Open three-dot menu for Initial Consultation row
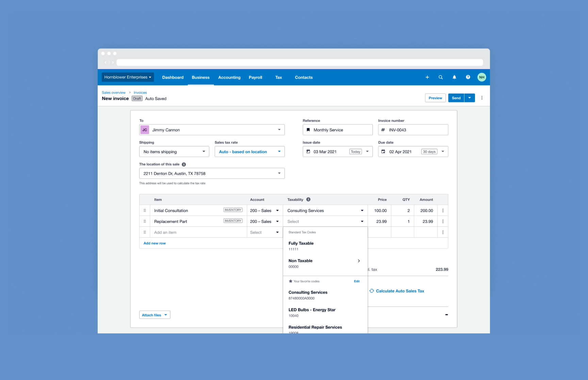 click(x=443, y=211)
